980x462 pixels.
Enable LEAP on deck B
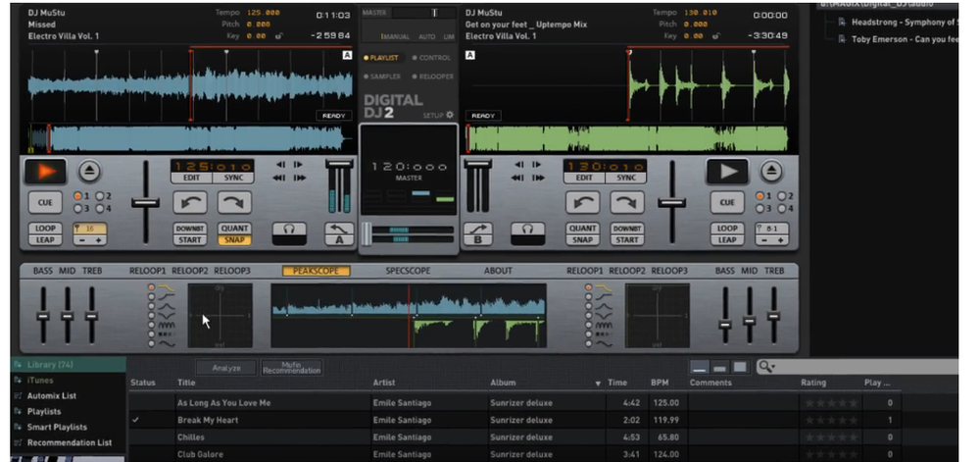click(x=727, y=240)
